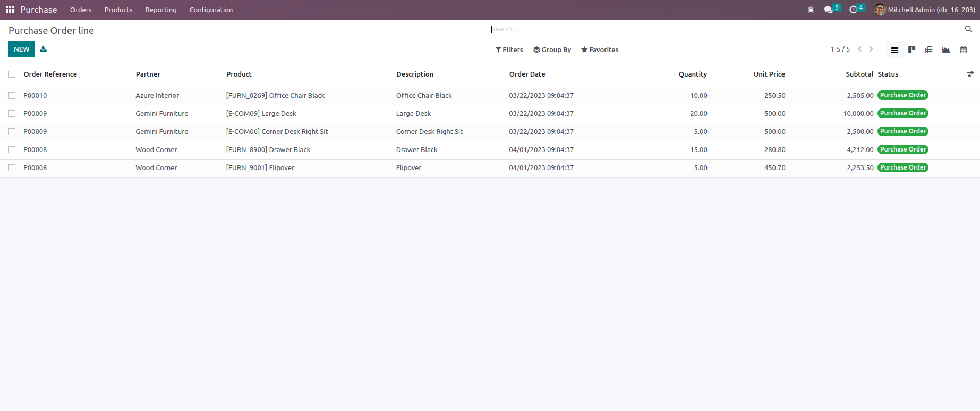980x411 pixels.
Task: Click unit price 250.50 cell
Action: coord(775,96)
